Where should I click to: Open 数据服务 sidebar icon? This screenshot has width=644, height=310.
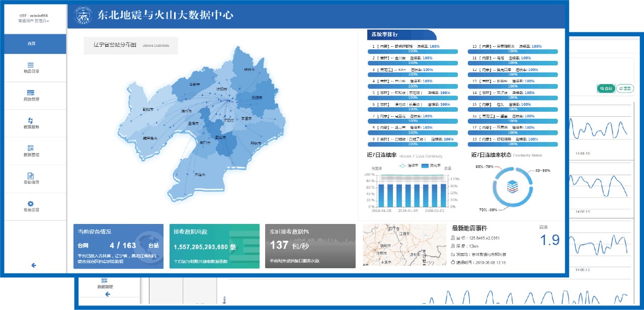coord(31,120)
